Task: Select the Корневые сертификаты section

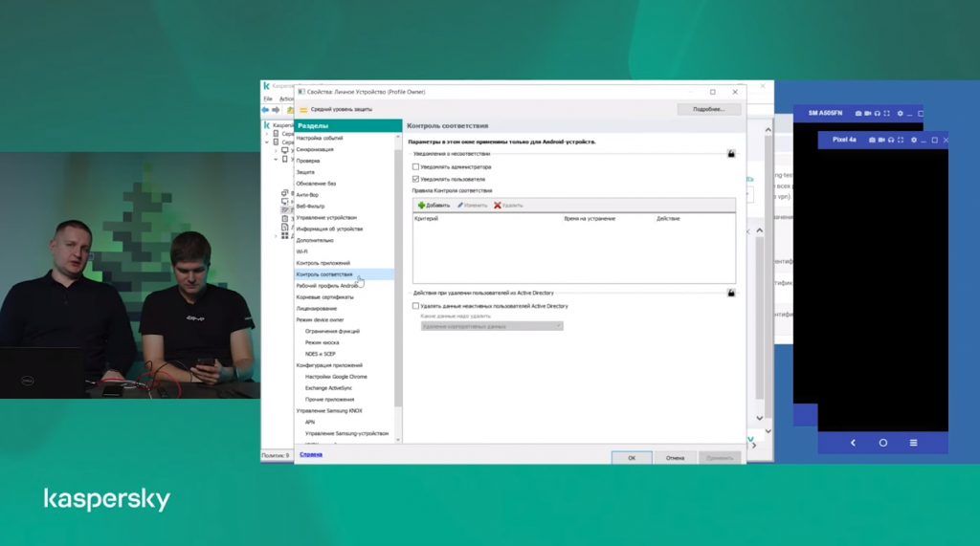Action: [x=324, y=297]
